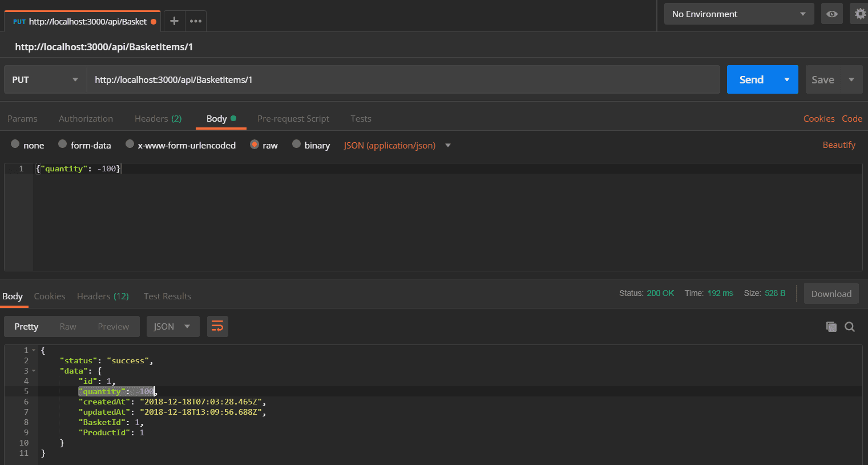Expand the Save button dropdown arrow

pyautogui.click(x=851, y=79)
